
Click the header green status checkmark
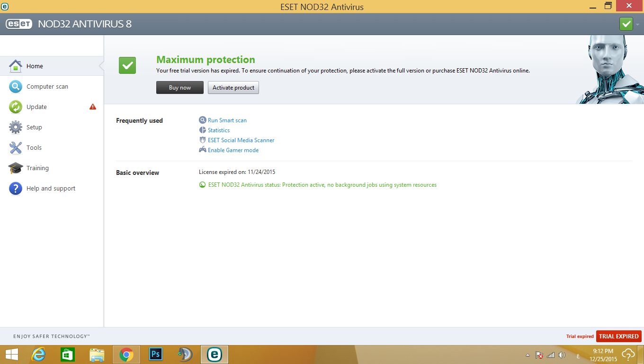tap(626, 24)
